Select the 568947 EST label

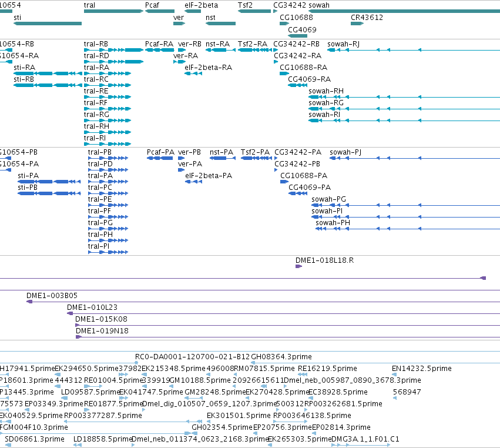tap(407, 392)
